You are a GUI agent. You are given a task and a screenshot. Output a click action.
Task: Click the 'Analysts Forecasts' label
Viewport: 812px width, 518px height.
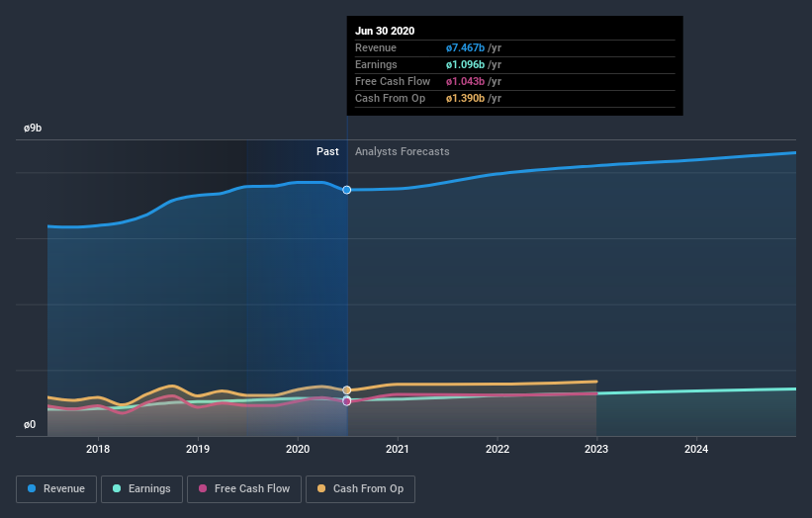pyautogui.click(x=403, y=151)
